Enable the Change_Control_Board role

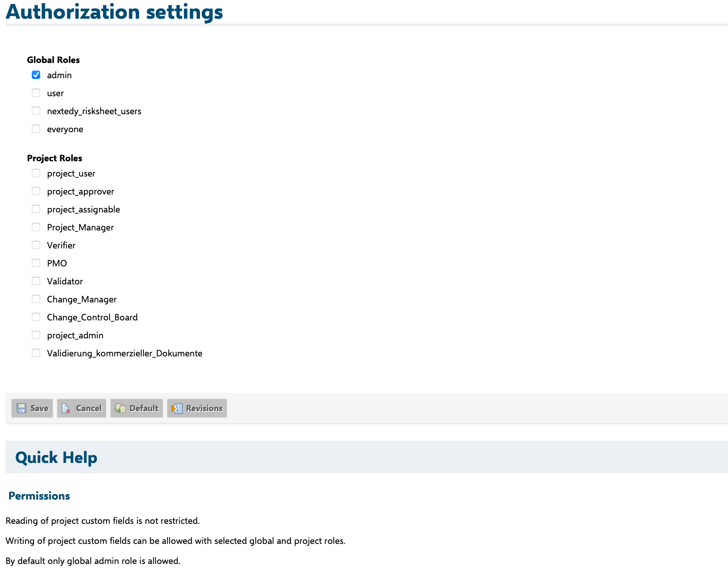(x=36, y=317)
